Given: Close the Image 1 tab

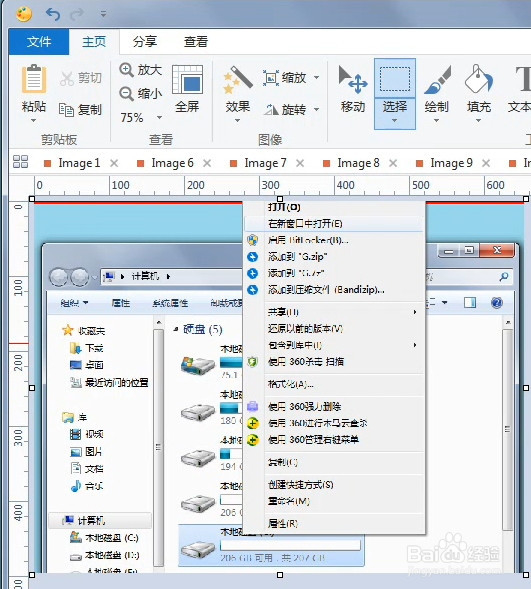Looking at the screenshot, I should tap(114, 163).
